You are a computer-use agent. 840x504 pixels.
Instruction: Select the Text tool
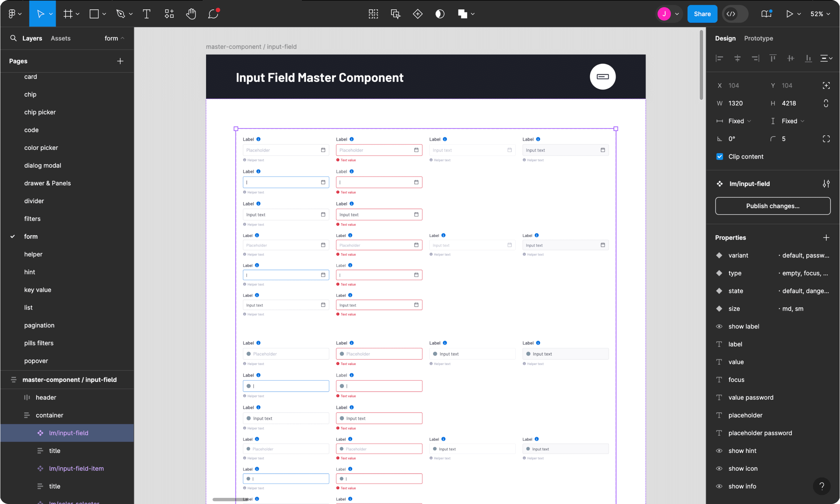coord(147,14)
